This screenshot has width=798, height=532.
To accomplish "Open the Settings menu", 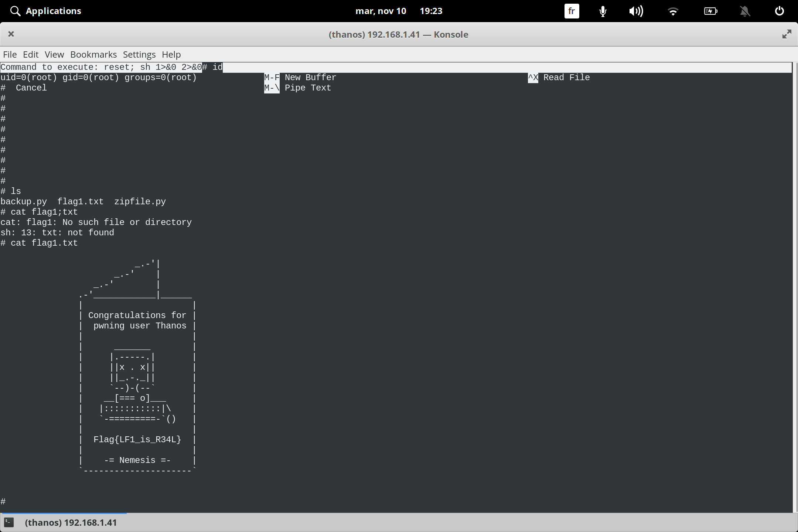I will (139, 54).
